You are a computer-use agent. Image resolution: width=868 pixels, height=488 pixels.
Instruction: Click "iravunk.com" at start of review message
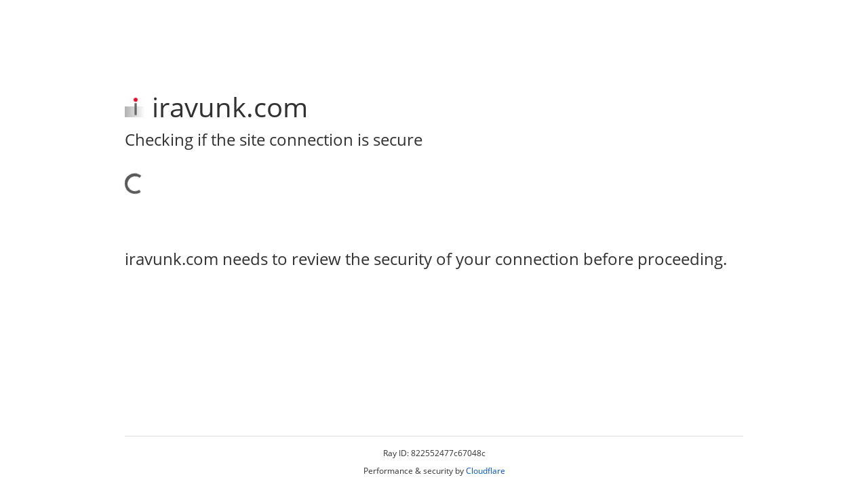pos(171,260)
